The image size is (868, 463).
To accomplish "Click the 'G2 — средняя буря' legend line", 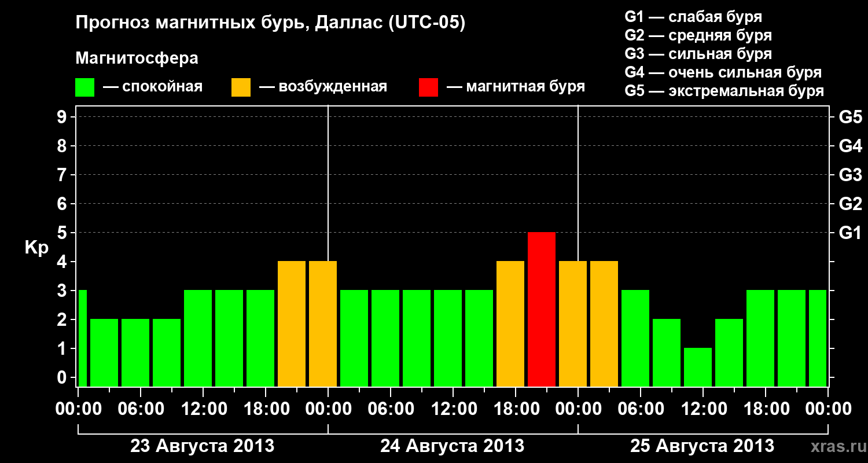I will click(x=698, y=35).
